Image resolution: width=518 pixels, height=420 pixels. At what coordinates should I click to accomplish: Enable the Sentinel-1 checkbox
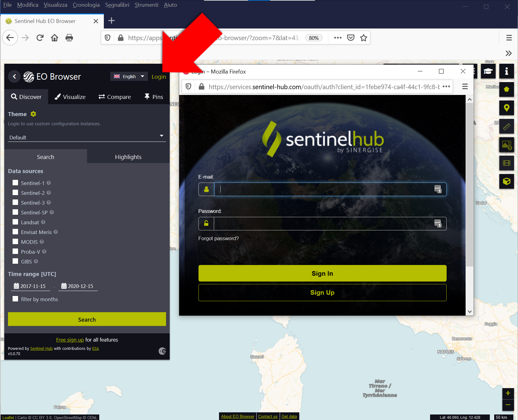click(15, 183)
